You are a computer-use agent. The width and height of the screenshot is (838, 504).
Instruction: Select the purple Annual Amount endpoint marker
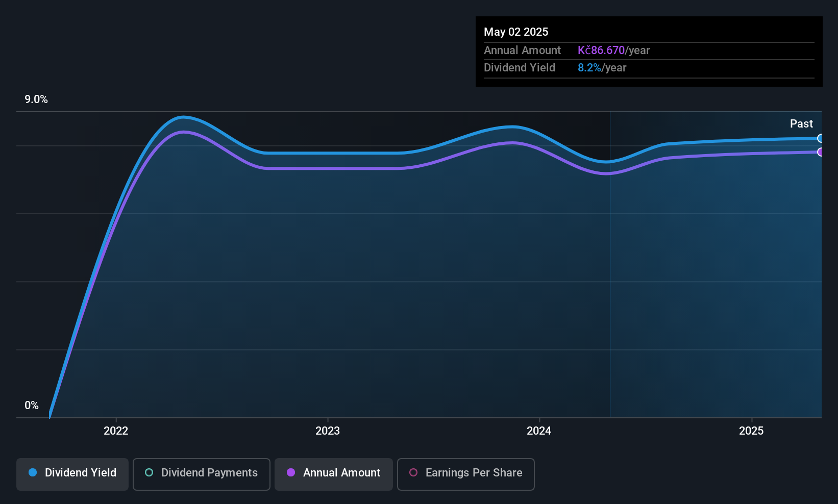820,152
